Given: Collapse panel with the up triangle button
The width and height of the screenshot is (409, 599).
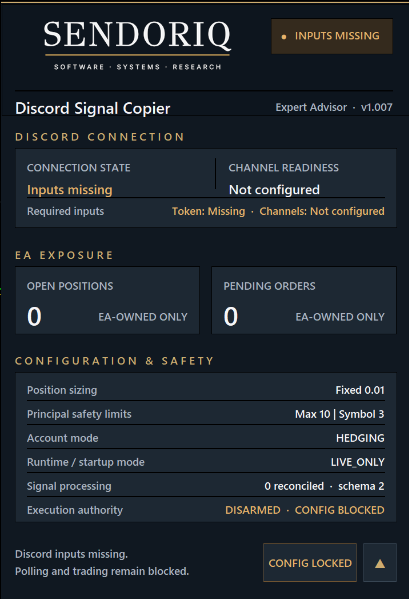Looking at the screenshot, I should [x=380, y=563].
